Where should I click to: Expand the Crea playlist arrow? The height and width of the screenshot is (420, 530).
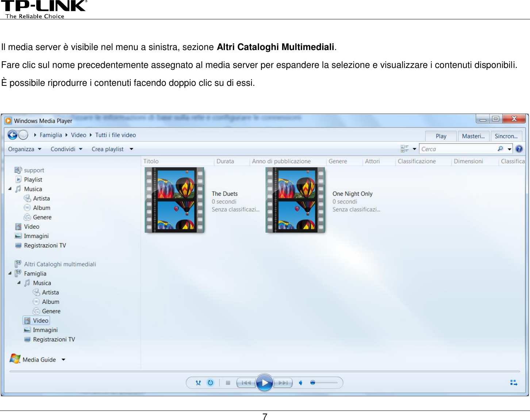(x=131, y=149)
